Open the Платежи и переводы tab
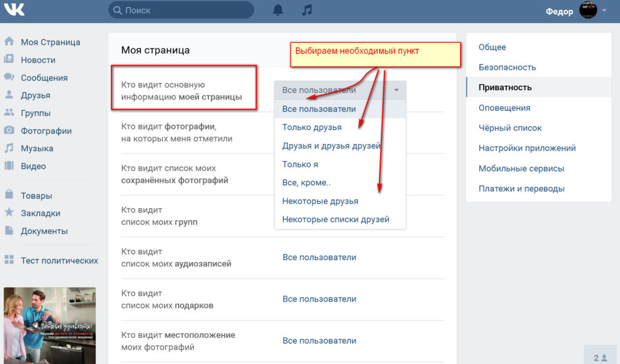620x364 pixels. click(539, 189)
